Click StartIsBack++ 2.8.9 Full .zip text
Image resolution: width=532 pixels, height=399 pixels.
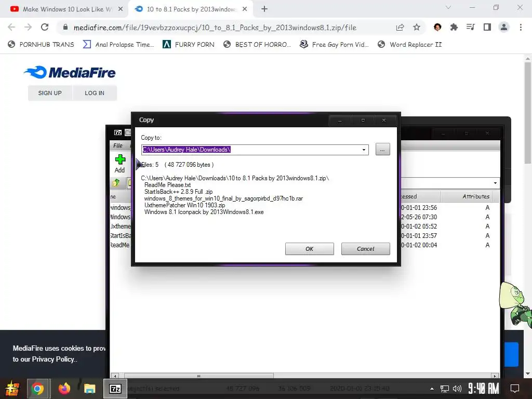(179, 192)
